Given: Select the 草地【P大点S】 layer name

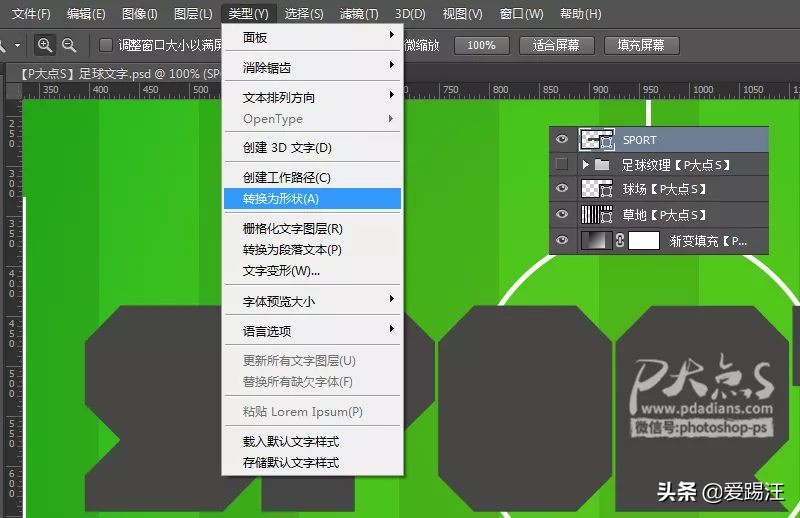Looking at the screenshot, I should coord(664,215).
